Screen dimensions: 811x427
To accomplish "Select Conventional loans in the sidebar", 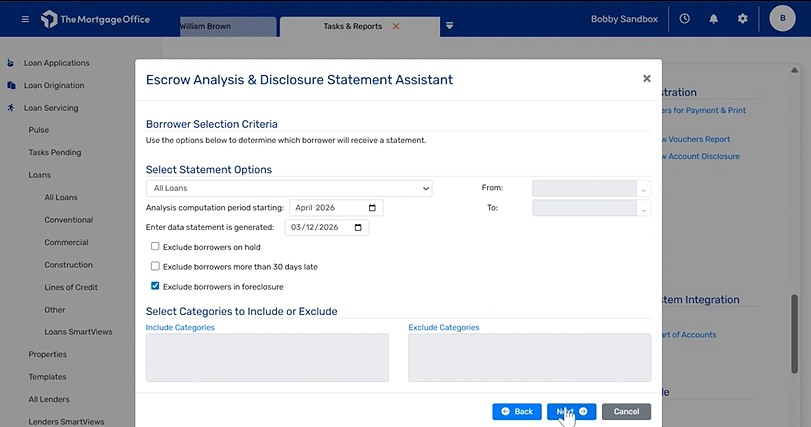I will 69,220.
